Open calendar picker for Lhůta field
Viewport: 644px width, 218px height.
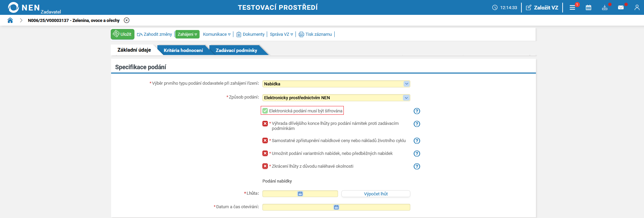coord(300,194)
